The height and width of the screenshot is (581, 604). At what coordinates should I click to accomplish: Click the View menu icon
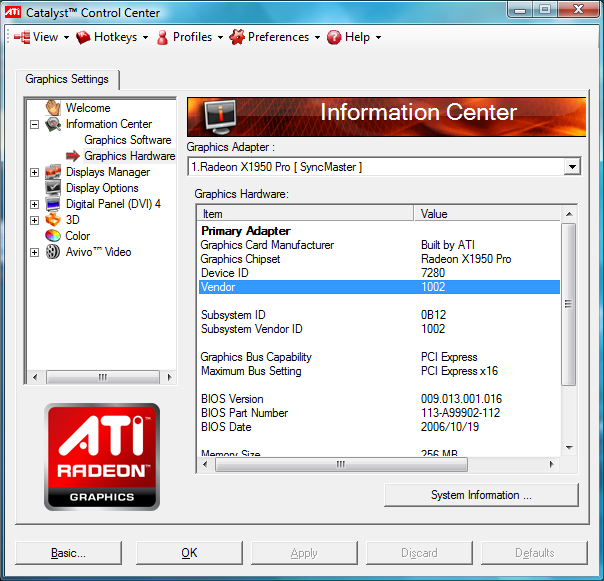22,37
